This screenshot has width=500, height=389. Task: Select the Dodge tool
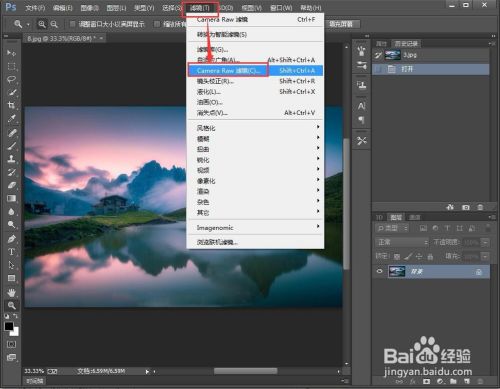pyautogui.click(x=11, y=224)
